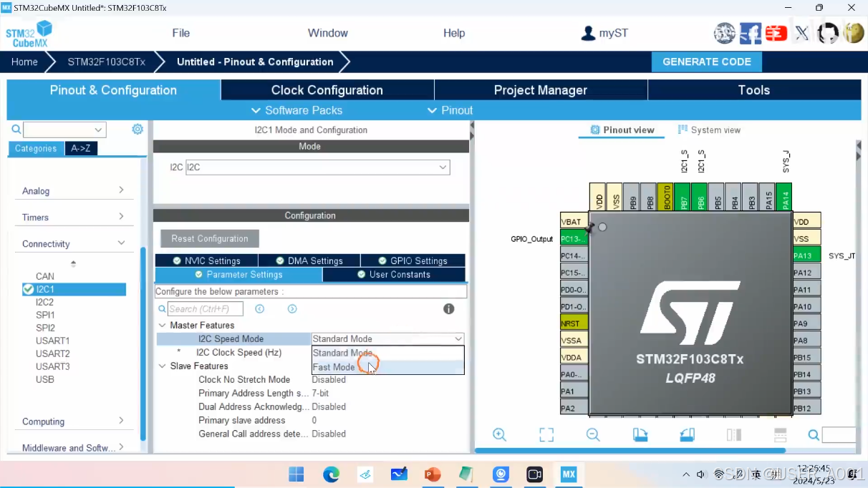Click the pin search magnifier icon
Image resolution: width=868 pixels, height=488 pixels.
tap(814, 434)
